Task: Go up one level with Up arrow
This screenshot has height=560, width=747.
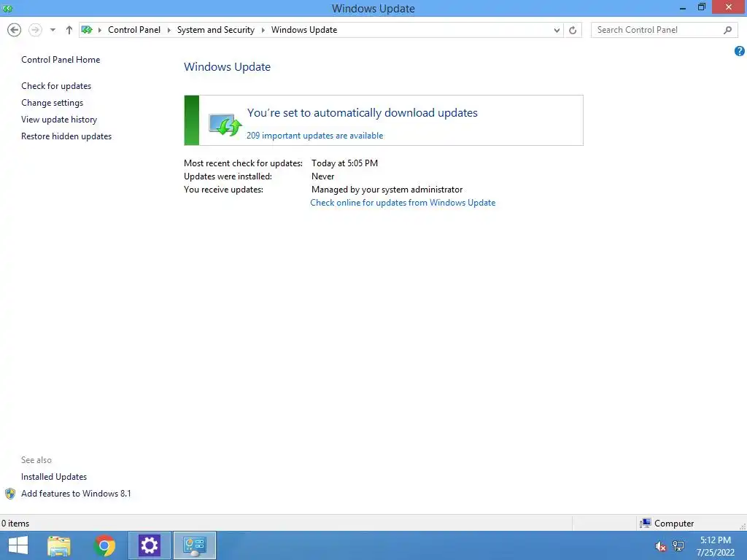Action: 69,30
